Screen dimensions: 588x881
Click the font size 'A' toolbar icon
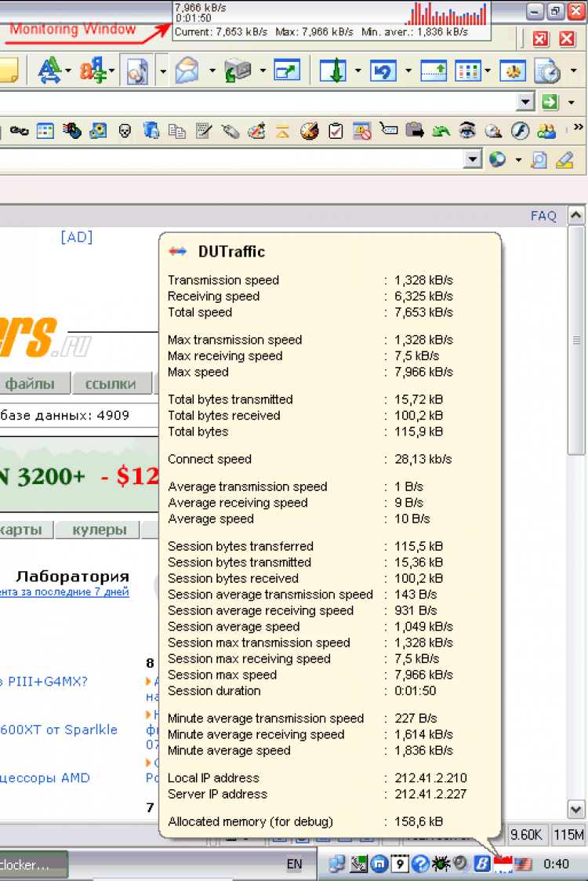pyautogui.click(x=49, y=71)
